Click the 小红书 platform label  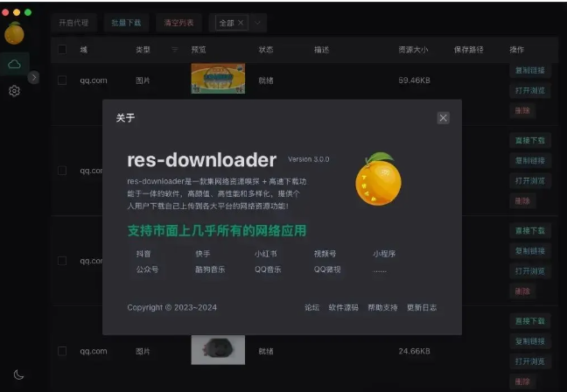pyautogui.click(x=266, y=254)
